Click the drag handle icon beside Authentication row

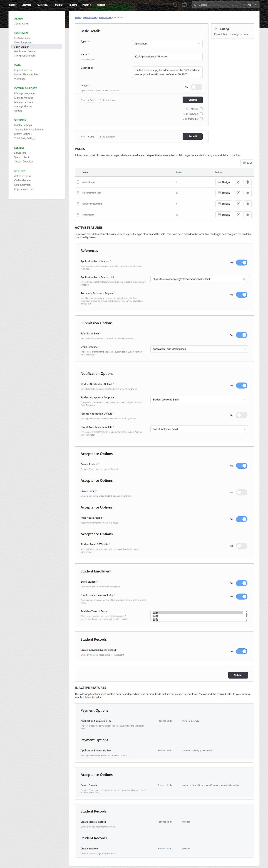coord(78,182)
